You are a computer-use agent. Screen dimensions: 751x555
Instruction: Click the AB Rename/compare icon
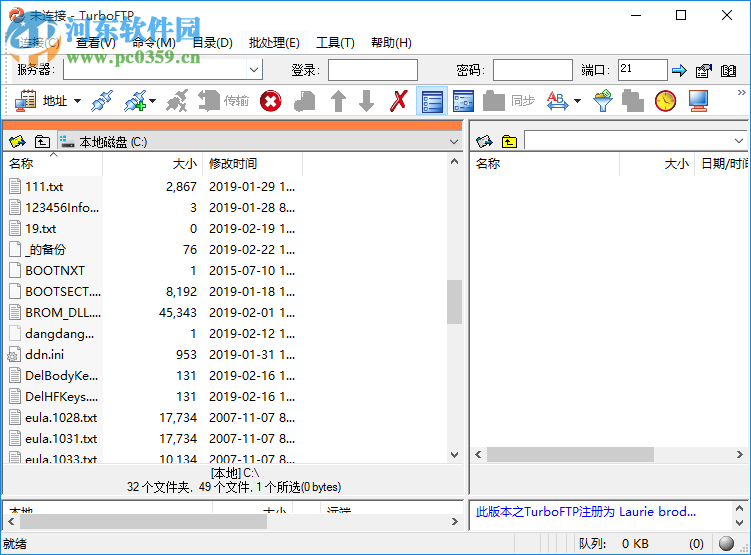click(558, 101)
